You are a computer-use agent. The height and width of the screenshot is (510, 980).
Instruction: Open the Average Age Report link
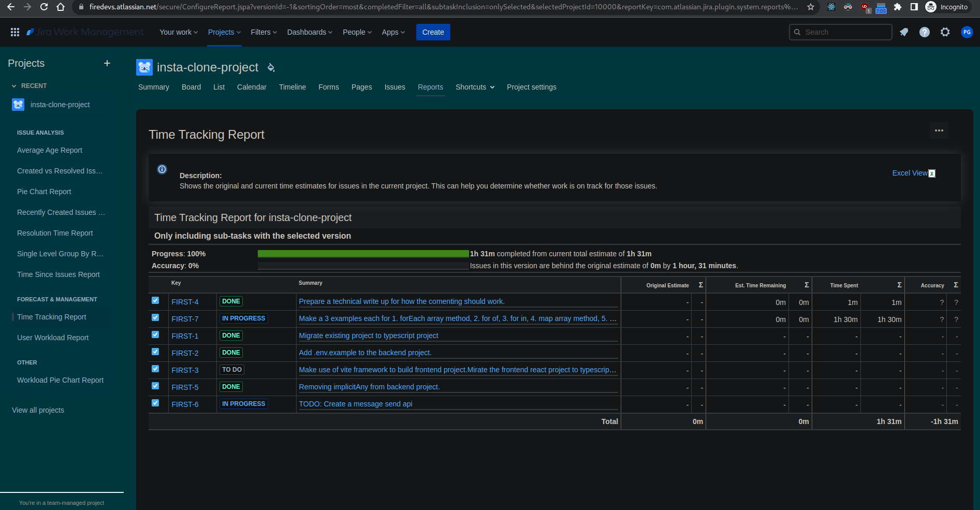[x=50, y=150]
